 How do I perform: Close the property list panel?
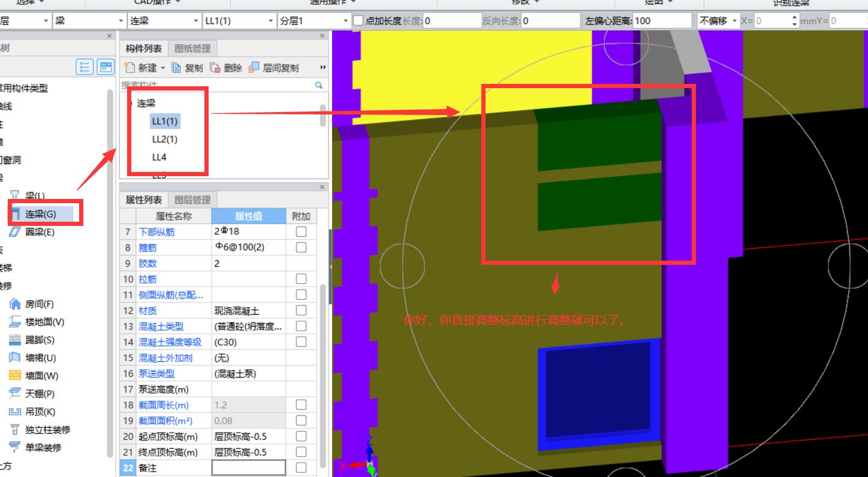[323, 187]
